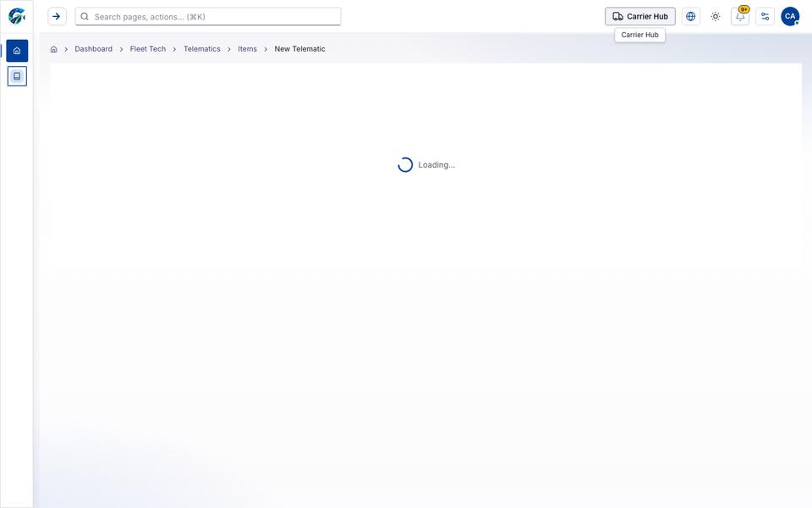Open the second sidebar module icon
Screen dimensions: 812x508
point(17,76)
